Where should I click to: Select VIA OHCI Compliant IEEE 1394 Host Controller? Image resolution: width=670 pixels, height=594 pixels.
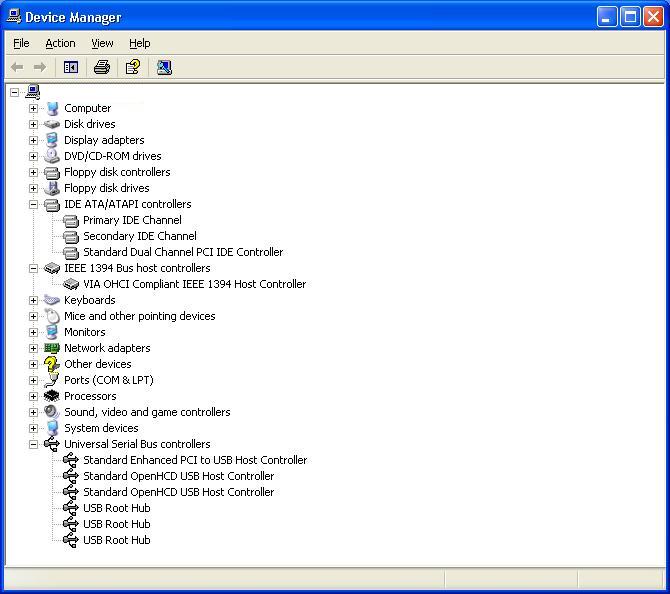click(x=194, y=284)
